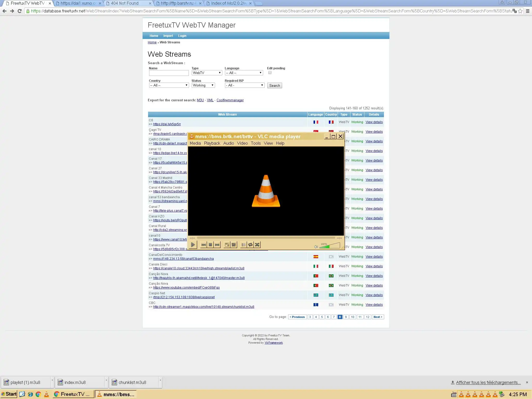
Task: Show the VLC playlist
Action: coord(243,245)
